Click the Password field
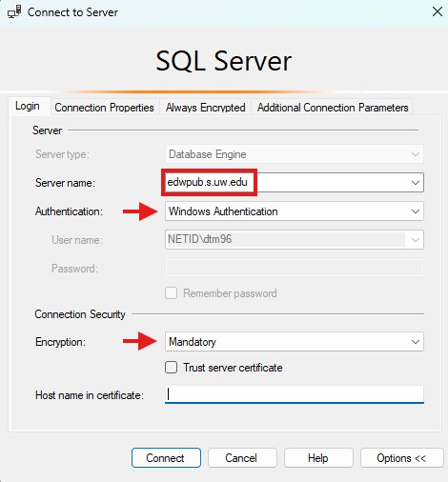448x482 pixels. (x=295, y=268)
